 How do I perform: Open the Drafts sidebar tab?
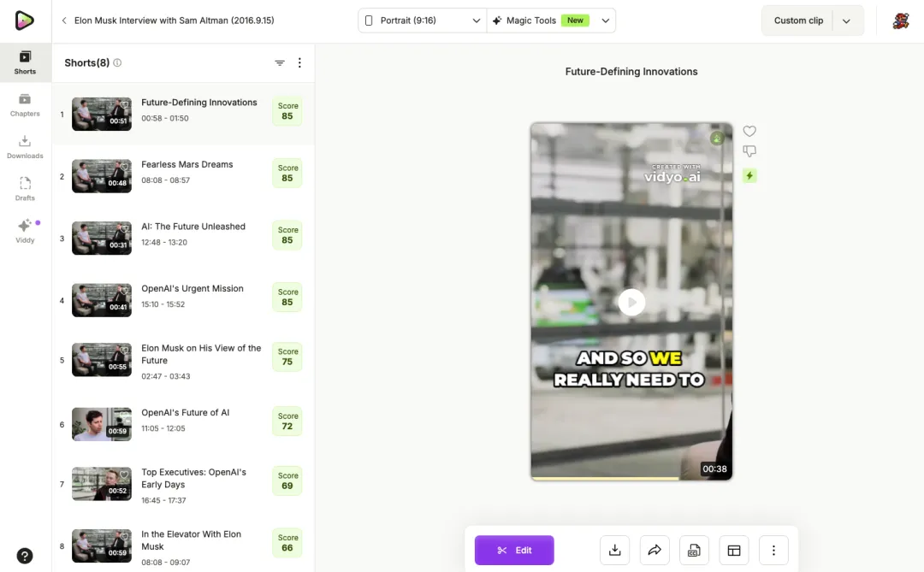click(x=25, y=190)
